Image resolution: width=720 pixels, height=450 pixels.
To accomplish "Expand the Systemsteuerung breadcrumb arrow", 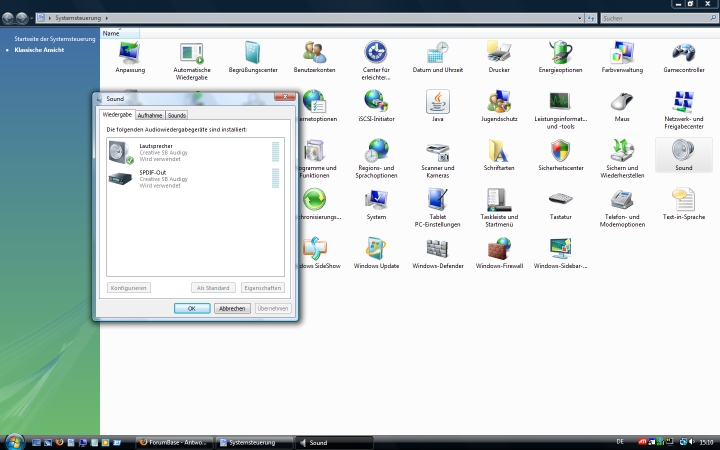I will 107,18.
